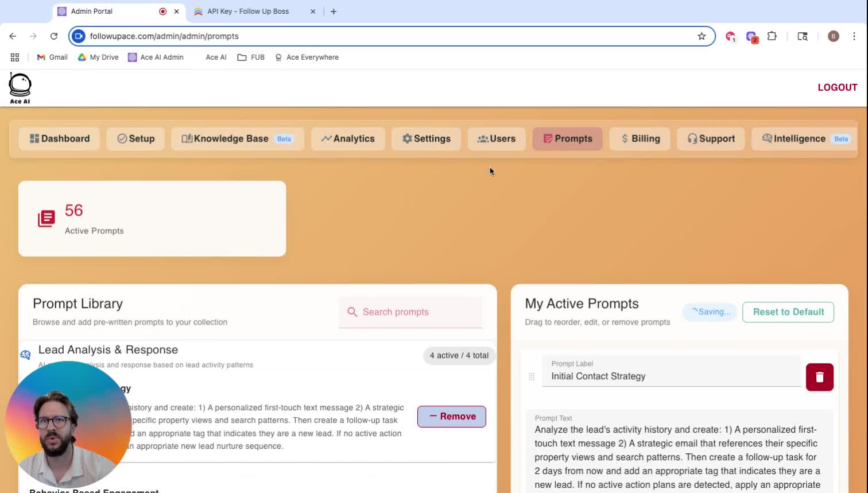Open the Chrome three-dot menu
The height and width of the screenshot is (493, 868).
pos(854,36)
